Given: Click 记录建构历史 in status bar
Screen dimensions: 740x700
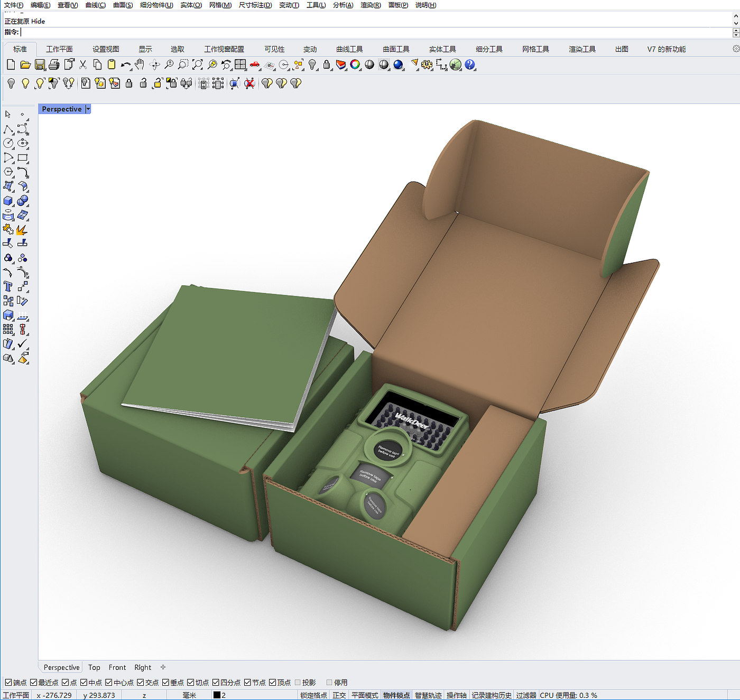Looking at the screenshot, I should point(492,695).
